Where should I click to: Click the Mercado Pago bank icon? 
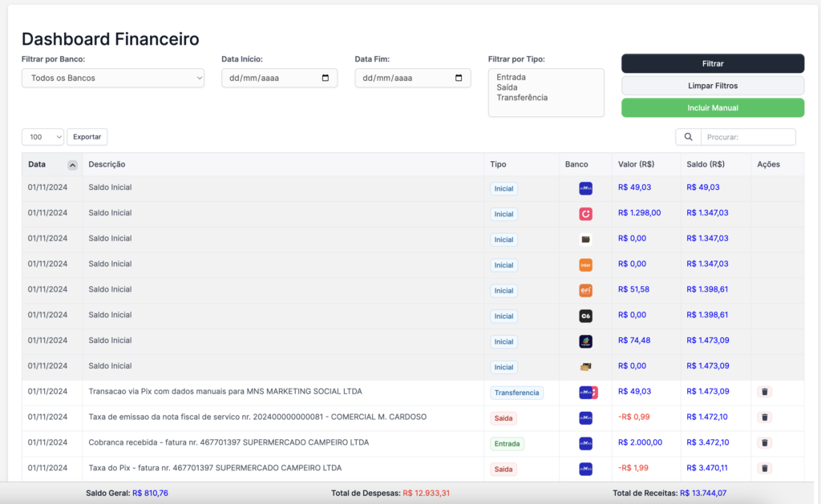pyautogui.click(x=586, y=187)
